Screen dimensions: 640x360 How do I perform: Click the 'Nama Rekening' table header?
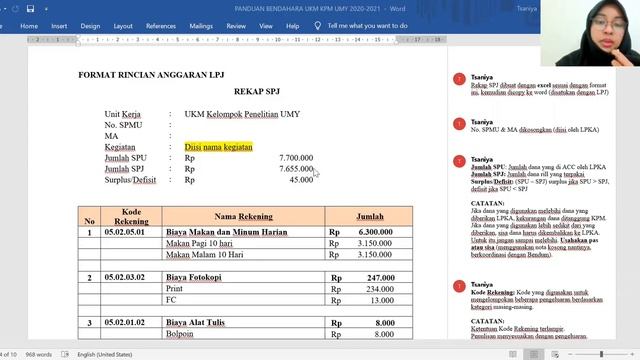click(243, 216)
